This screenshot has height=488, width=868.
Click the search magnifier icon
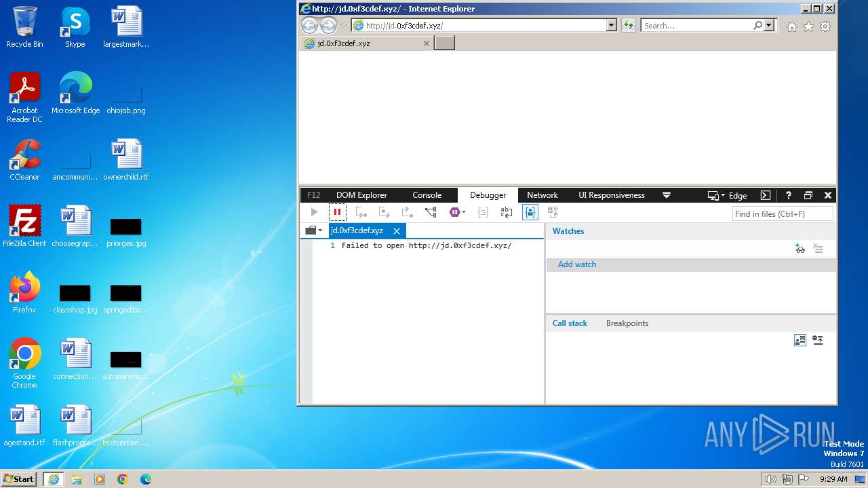(x=758, y=26)
